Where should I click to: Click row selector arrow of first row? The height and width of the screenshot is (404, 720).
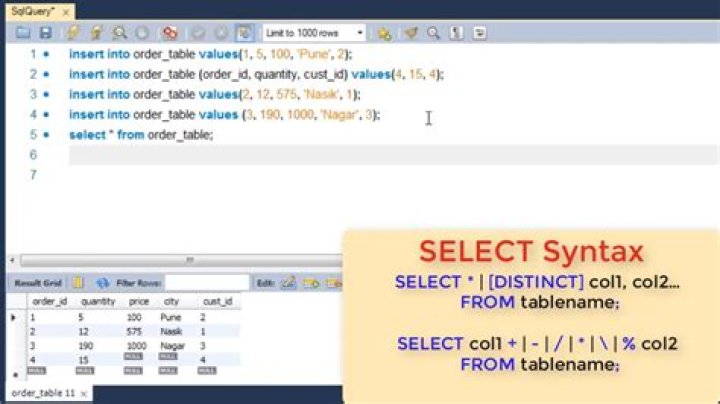[x=13, y=317]
